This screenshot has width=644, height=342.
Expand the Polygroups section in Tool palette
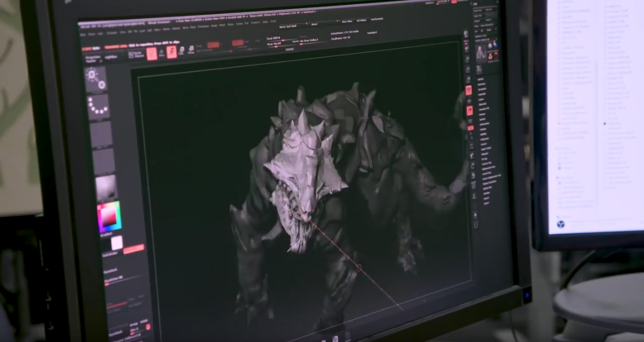pyautogui.click(x=485, y=139)
